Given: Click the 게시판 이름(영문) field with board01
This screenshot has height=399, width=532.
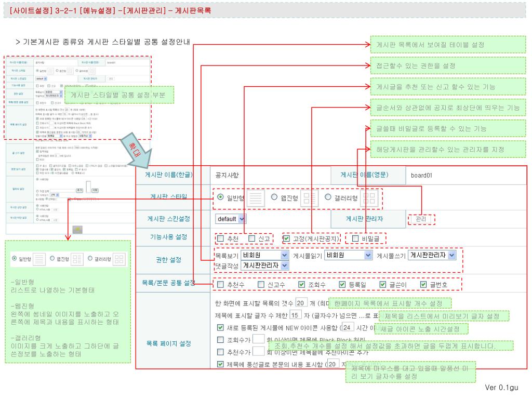Looking at the screenshot, I should pos(465,175).
